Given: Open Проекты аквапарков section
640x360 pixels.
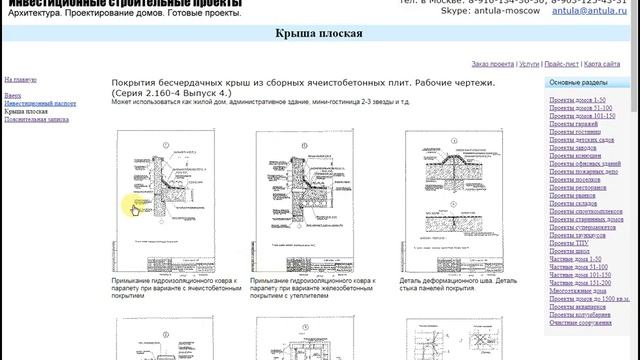Looking at the screenshot, I should pyautogui.click(x=577, y=307).
